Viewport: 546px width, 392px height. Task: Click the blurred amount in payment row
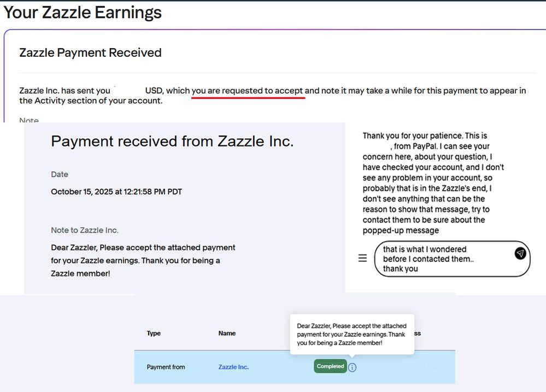pos(421,367)
